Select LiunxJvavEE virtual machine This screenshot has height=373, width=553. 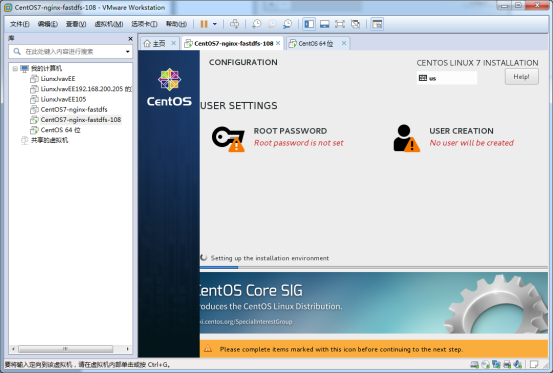58,79
